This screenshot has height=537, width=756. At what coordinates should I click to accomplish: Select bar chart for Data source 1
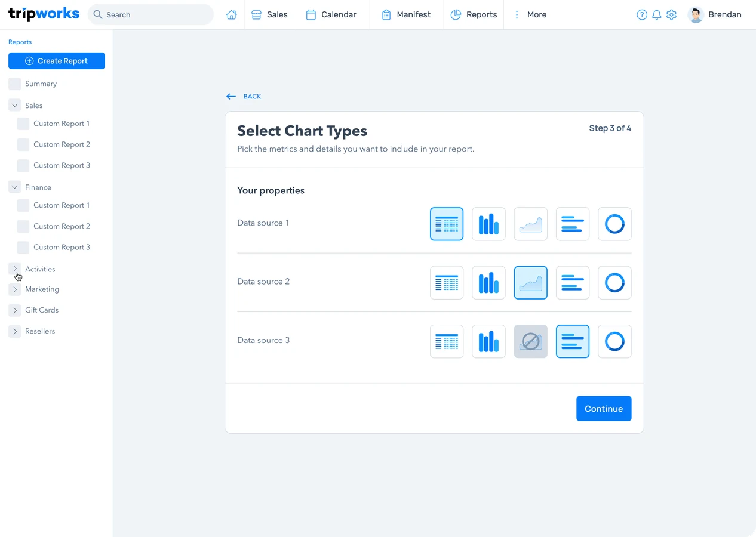point(488,224)
